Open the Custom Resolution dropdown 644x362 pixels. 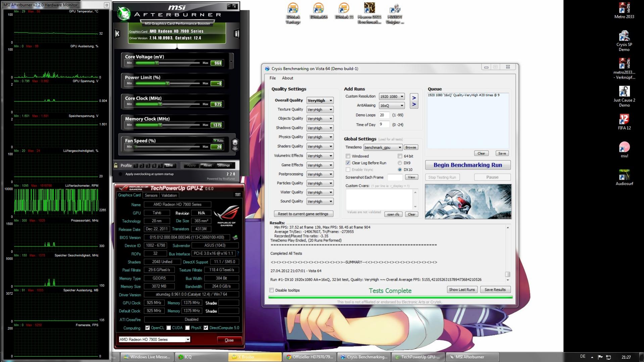(392, 96)
